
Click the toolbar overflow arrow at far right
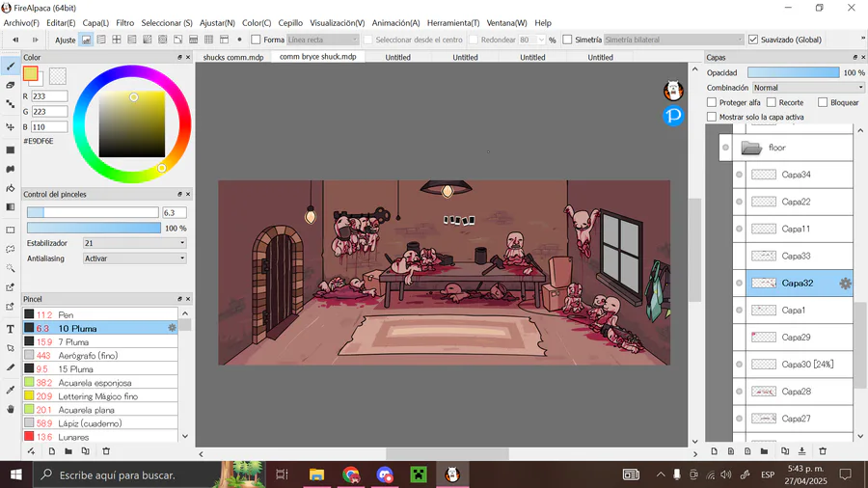[x=863, y=39]
